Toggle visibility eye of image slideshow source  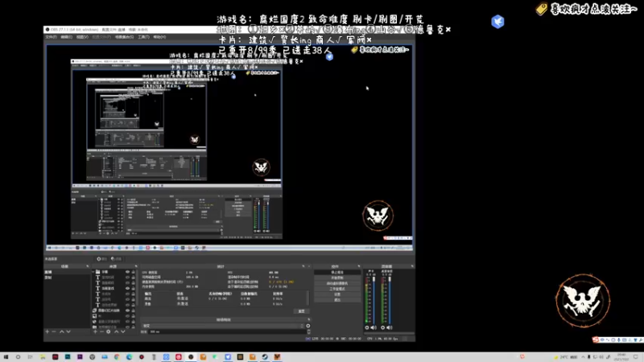127,311
